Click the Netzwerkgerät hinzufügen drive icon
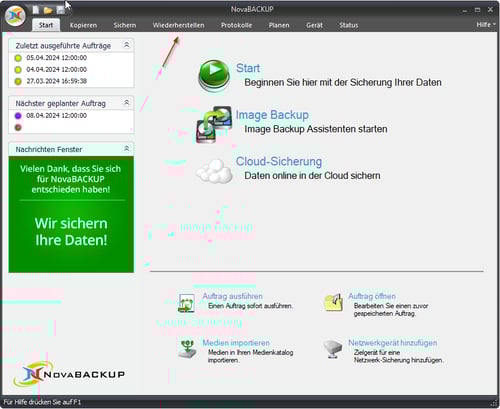 pyautogui.click(x=333, y=349)
